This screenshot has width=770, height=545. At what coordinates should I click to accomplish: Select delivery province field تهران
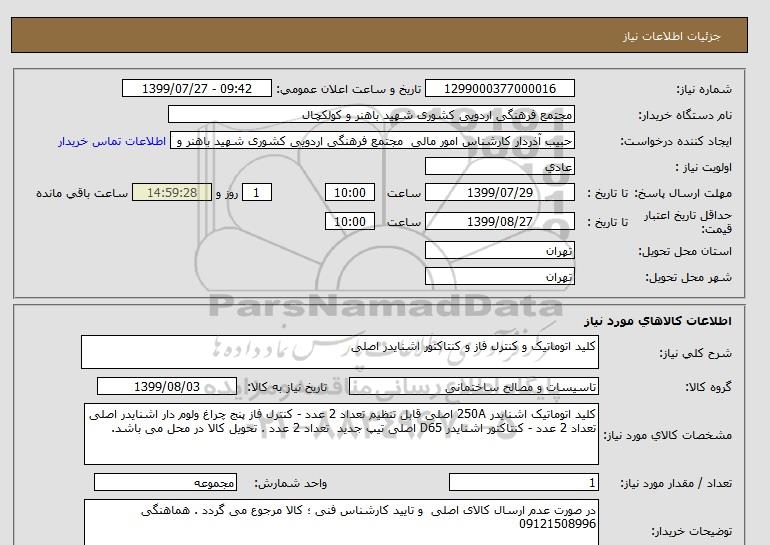click(x=499, y=250)
